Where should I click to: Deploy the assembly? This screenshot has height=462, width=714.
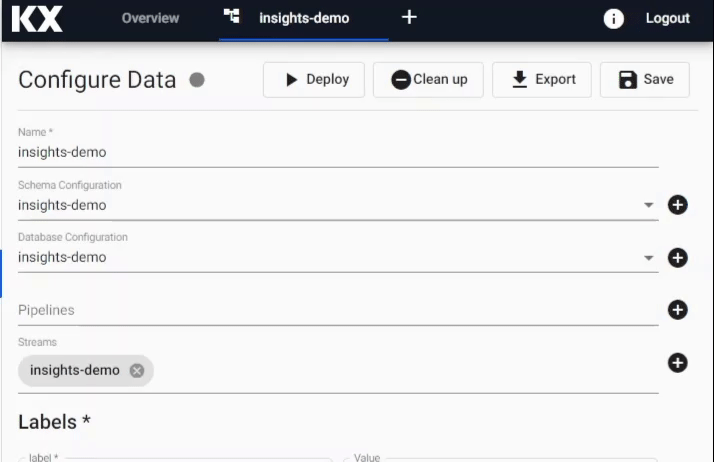314,80
